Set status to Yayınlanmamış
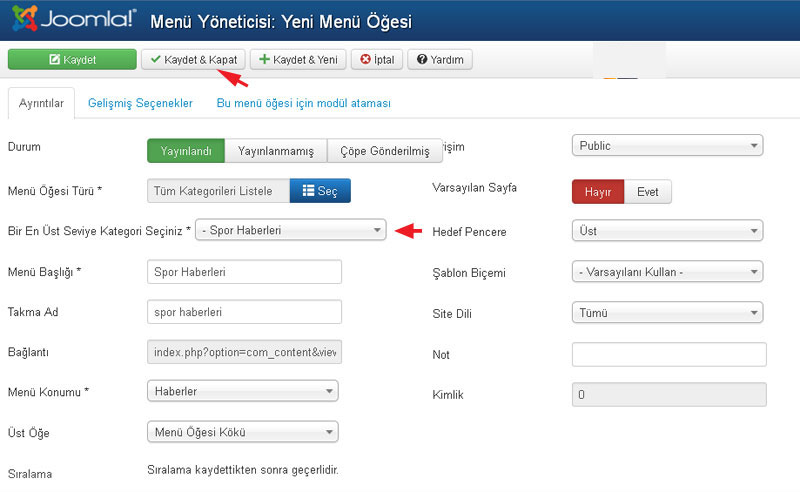Screen dimensions: 800x492 tap(276, 151)
